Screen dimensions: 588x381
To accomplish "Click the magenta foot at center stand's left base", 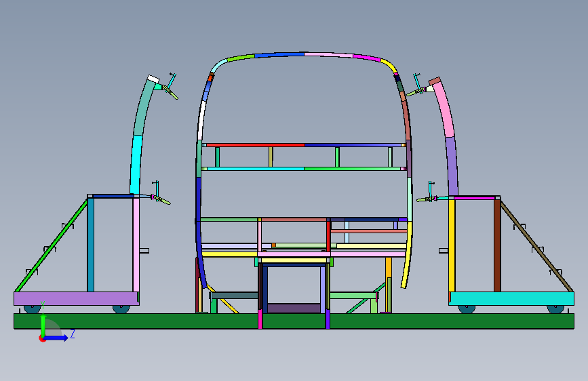I will [x=260, y=319].
